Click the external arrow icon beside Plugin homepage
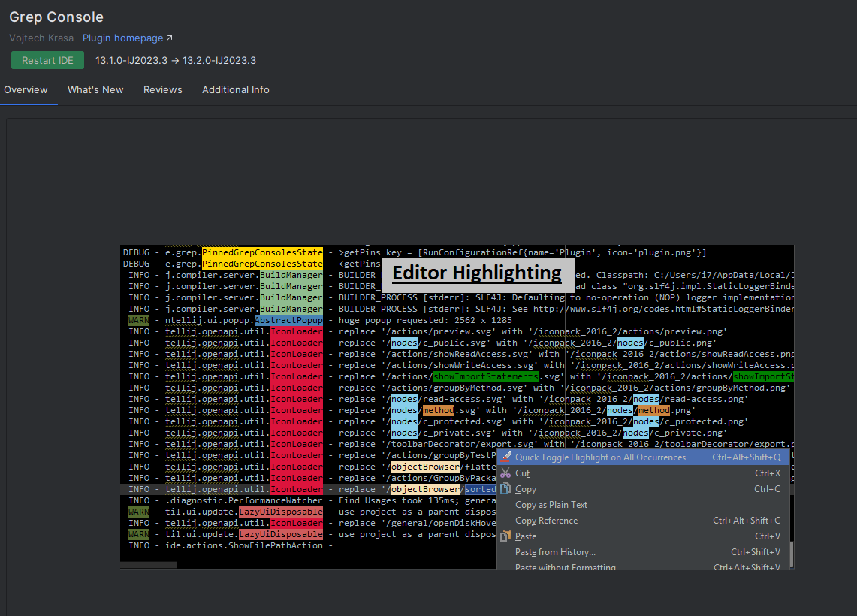The image size is (857, 616). pos(170,38)
